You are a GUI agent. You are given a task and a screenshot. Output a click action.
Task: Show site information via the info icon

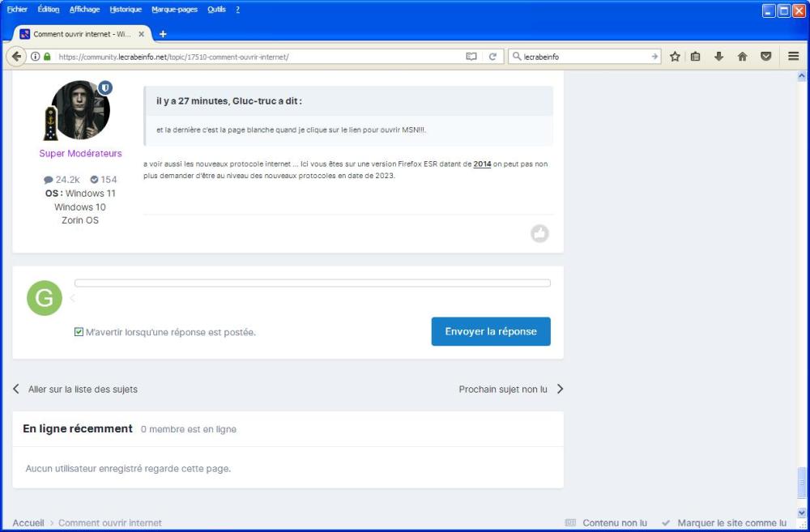pyautogui.click(x=36, y=57)
